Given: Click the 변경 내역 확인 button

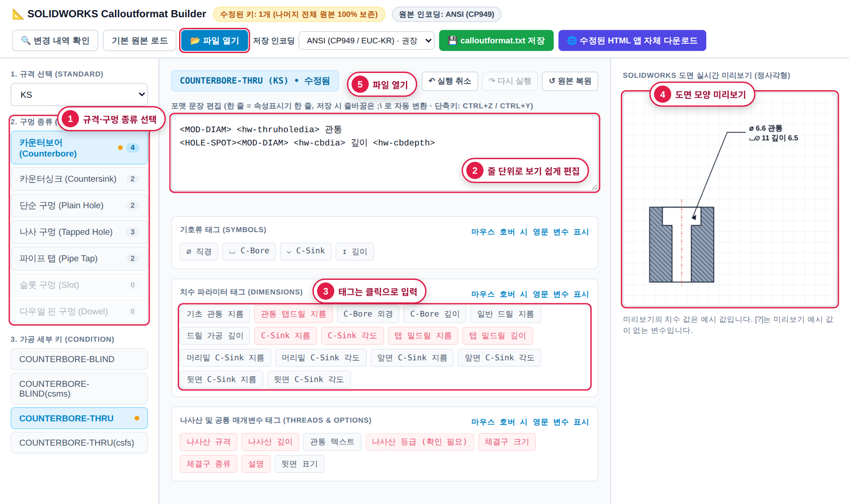Looking at the screenshot, I should (x=55, y=41).
